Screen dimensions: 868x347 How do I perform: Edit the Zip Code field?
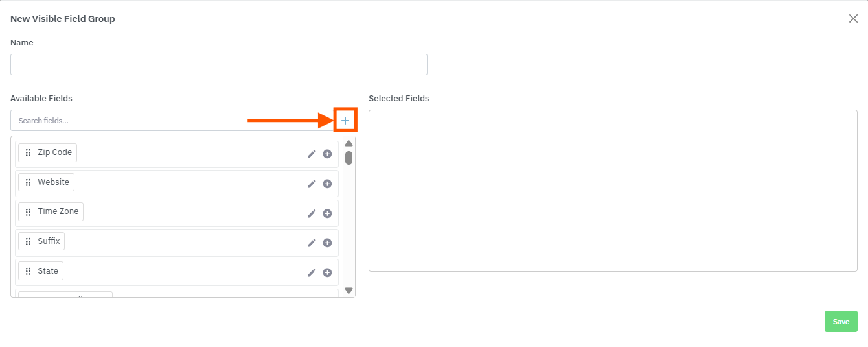click(x=312, y=154)
